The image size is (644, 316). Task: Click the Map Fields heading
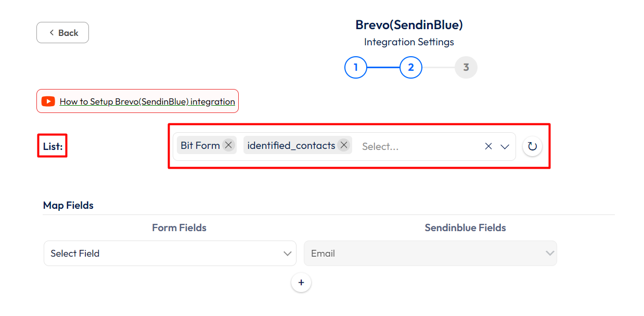(x=68, y=206)
